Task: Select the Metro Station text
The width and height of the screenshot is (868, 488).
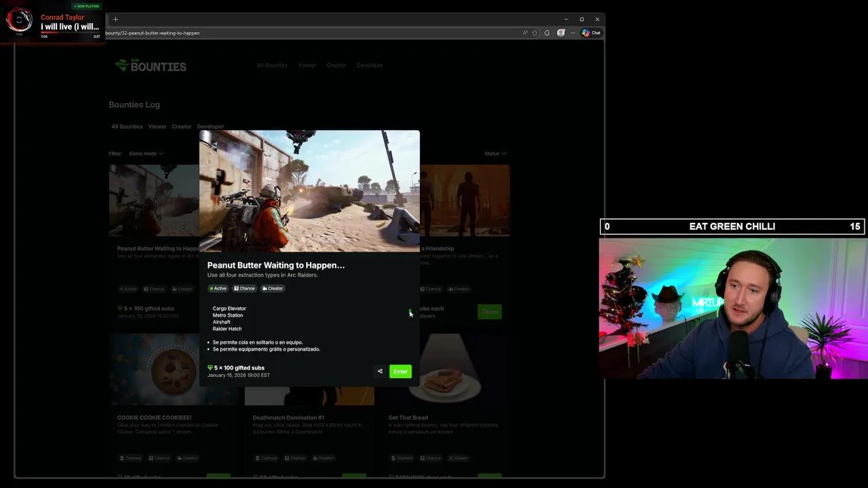Action: click(228, 315)
